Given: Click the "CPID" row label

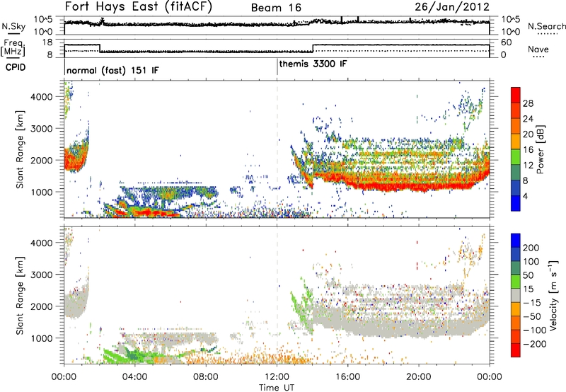Looking at the screenshot, I should (16, 67).
